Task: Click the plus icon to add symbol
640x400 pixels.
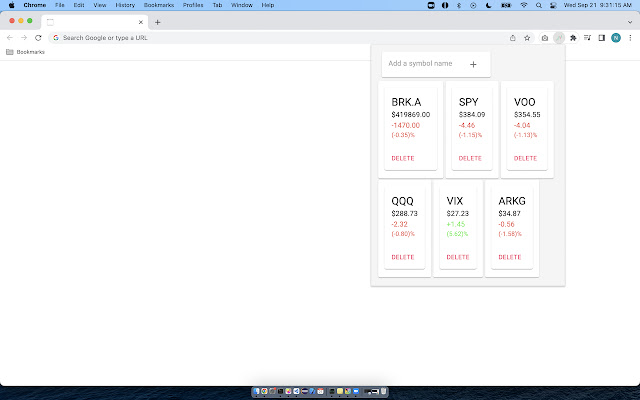Action: click(473, 64)
